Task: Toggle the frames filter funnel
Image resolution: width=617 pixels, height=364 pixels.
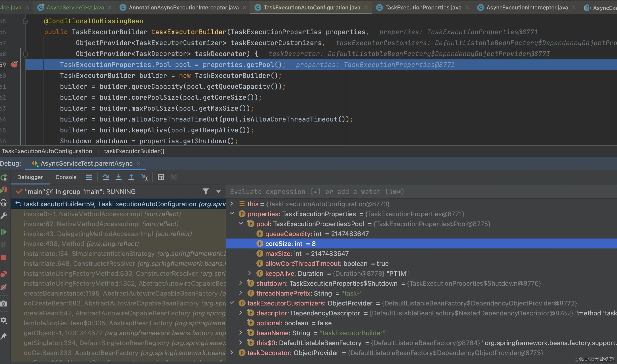Action: click(206, 191)
